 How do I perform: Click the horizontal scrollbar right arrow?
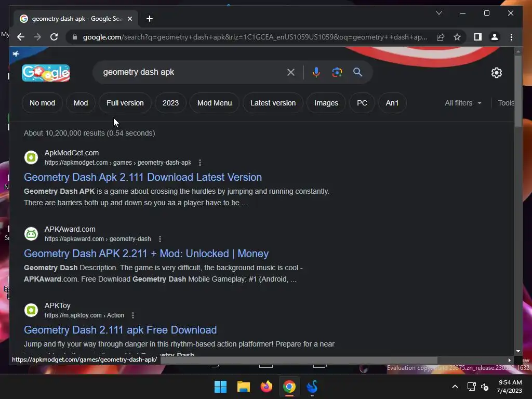(509, 360)
